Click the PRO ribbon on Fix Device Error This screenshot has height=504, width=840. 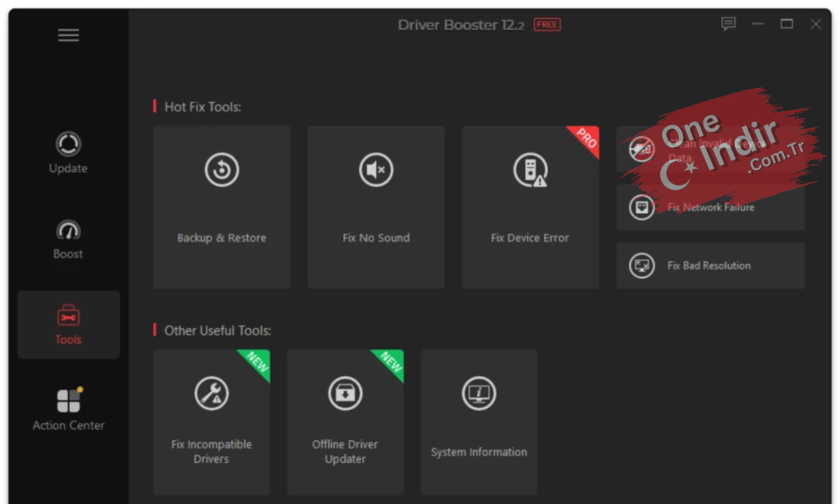pos(585,140)
